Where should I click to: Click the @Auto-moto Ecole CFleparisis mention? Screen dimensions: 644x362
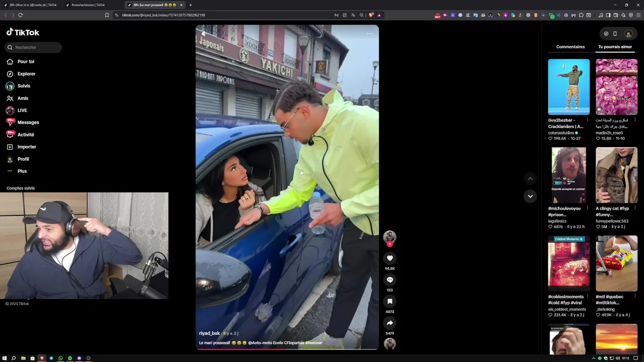tap(276, 343)
